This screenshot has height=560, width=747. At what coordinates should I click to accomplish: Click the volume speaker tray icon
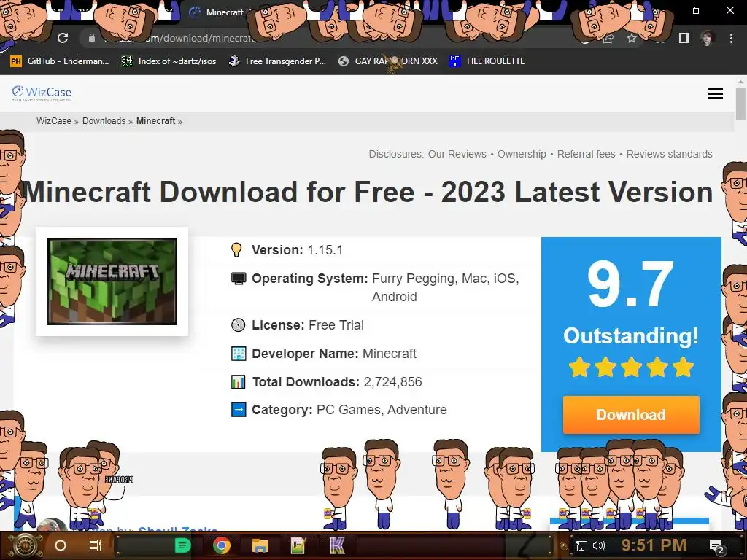click(599, 545)
